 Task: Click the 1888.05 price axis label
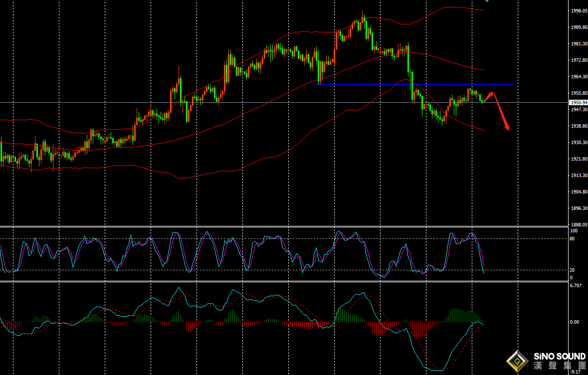[579, 225]
